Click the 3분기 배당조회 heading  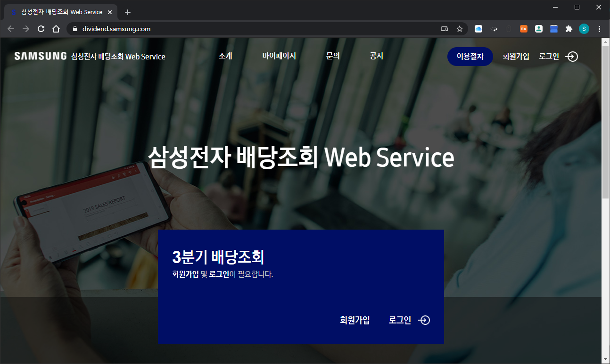[x=218, y=257]
